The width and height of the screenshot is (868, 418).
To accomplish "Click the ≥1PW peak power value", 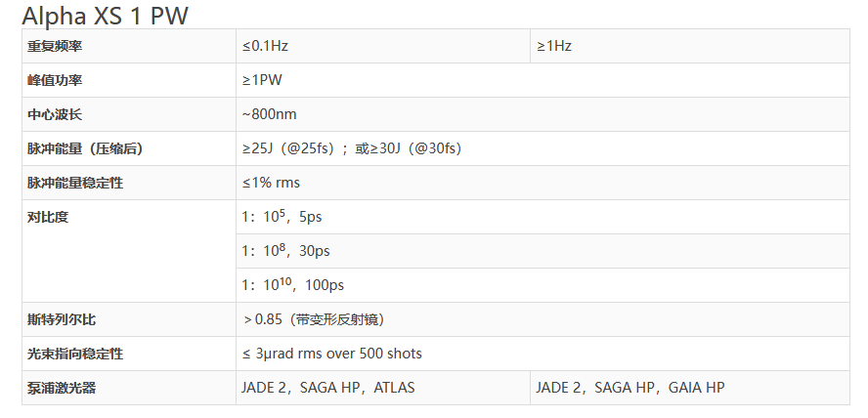I will coord(262,80).
